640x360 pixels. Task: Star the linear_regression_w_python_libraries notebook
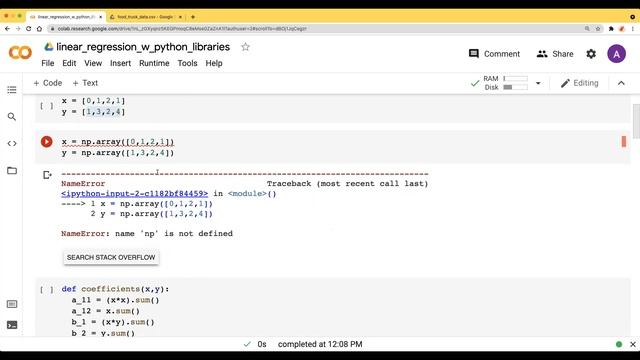pyautogui.click(x=245, y=47)
